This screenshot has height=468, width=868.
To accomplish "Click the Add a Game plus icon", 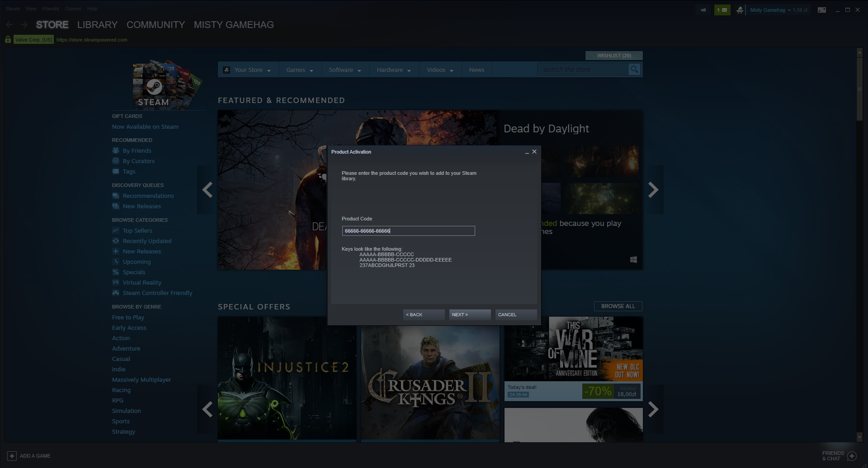I will coord(12,456).
